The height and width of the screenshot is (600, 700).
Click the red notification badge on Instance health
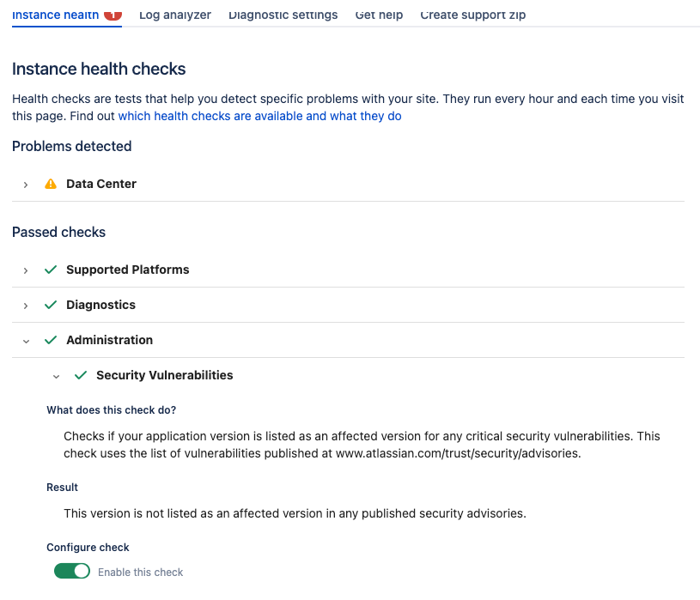click(113, 15)
